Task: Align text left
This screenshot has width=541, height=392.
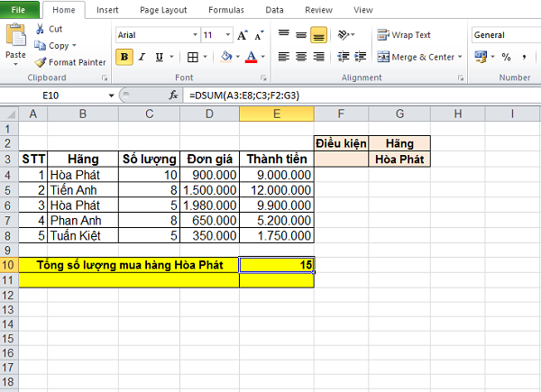Action: 284,57
